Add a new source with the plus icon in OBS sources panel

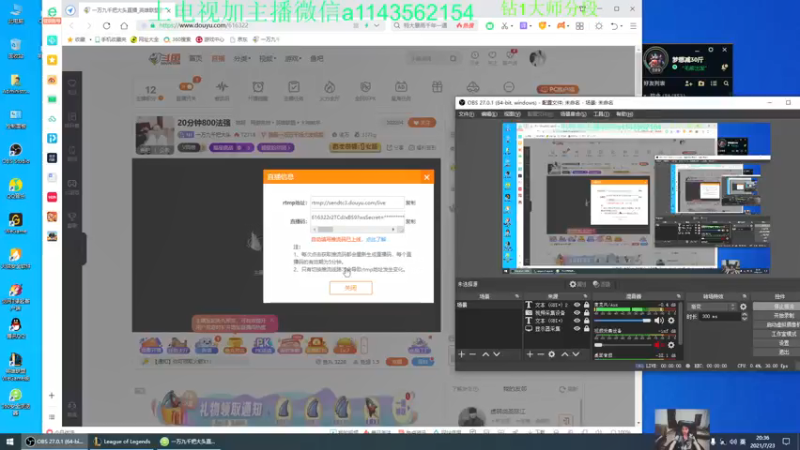coord(530,354)
